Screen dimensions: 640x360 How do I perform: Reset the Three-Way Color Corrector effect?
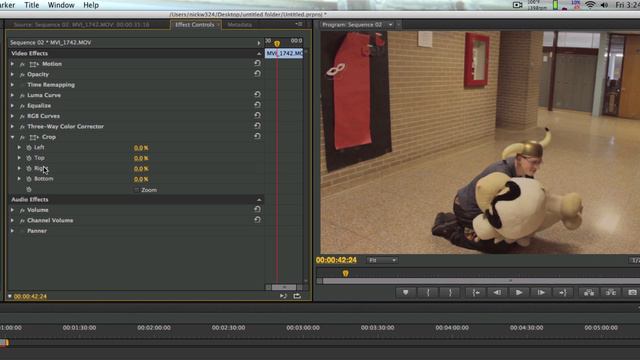pos(257,126)
